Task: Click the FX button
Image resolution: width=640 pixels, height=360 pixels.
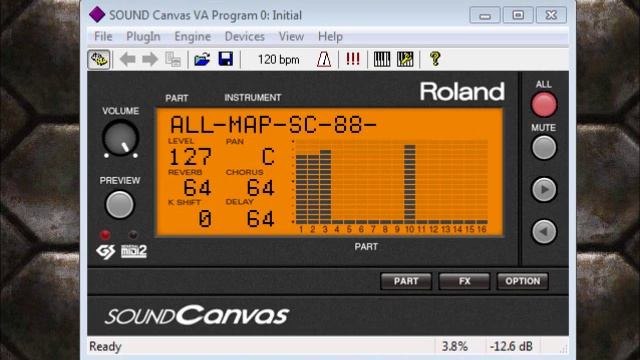Action: click(x=464, y=281)
